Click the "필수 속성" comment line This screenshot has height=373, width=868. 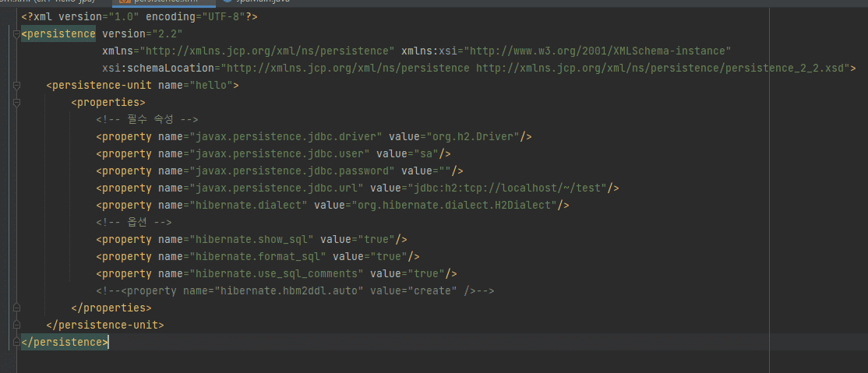(x=147, y=120)
